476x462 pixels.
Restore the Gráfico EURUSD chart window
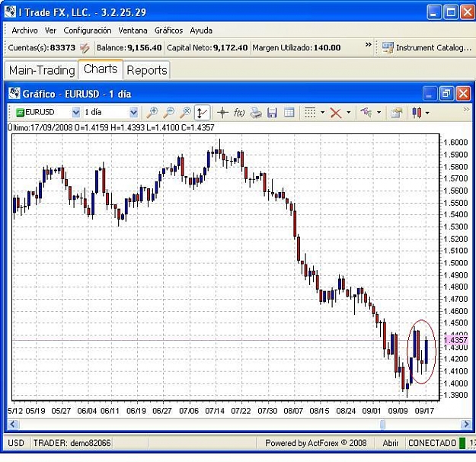(x=446, y=94)
